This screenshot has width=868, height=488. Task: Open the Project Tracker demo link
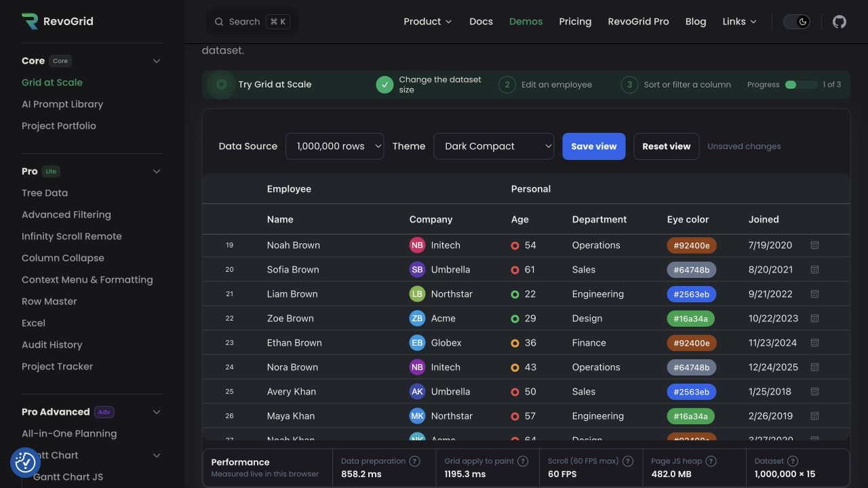tap(57, 367)
